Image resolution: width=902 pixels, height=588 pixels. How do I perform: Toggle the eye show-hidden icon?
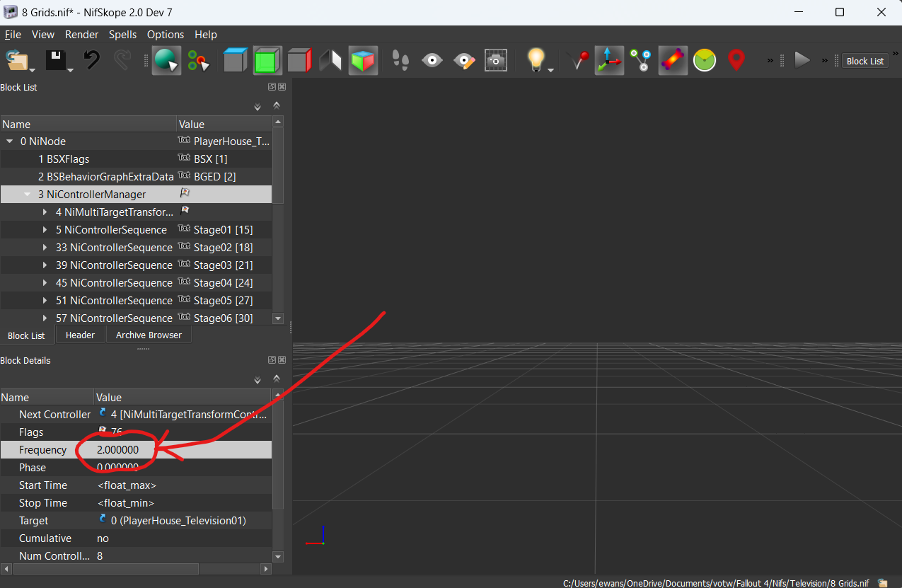tap(432, 60)
